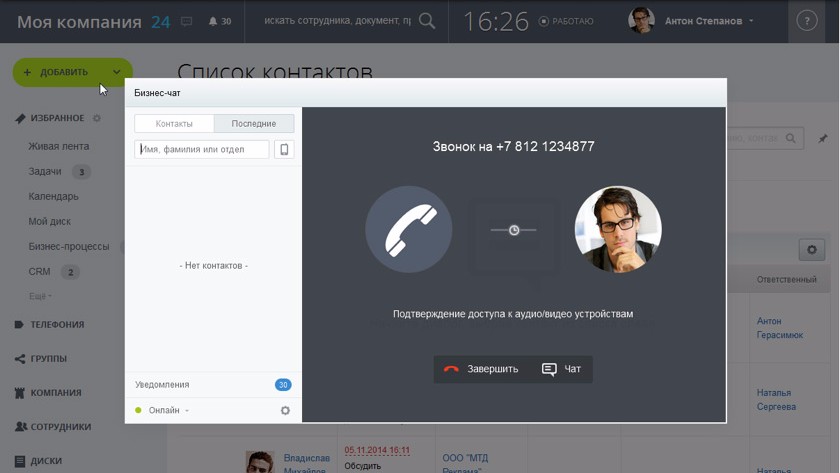Click the blue 30 notifications badge

click(283, 385)
